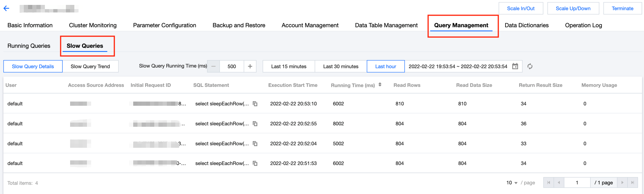Click the page number input field
This screenshot has height=194, width=644.
click(577, 183)
